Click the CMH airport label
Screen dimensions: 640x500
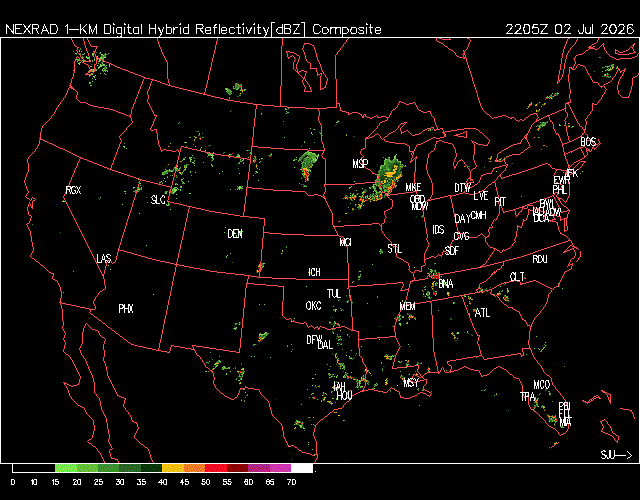tap(478, 215)
